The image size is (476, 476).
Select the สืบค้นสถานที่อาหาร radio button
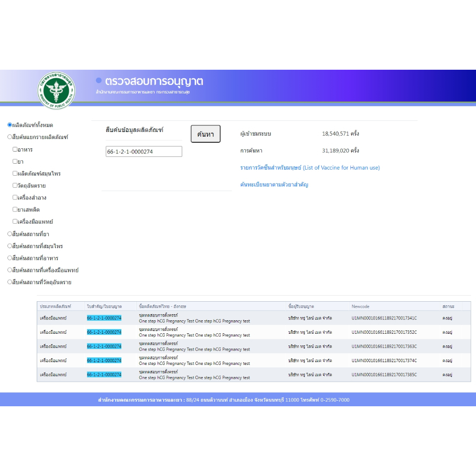(10, 258)
